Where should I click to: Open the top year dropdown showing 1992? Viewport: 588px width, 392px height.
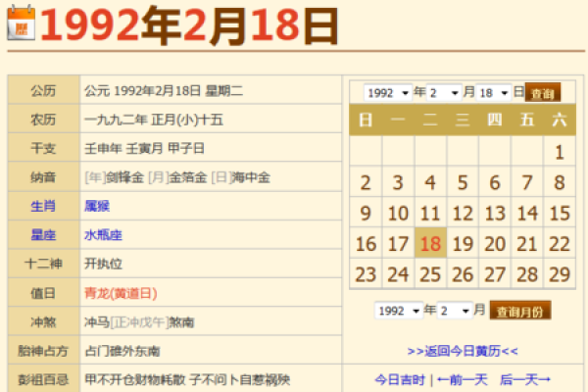pos(387,93)
